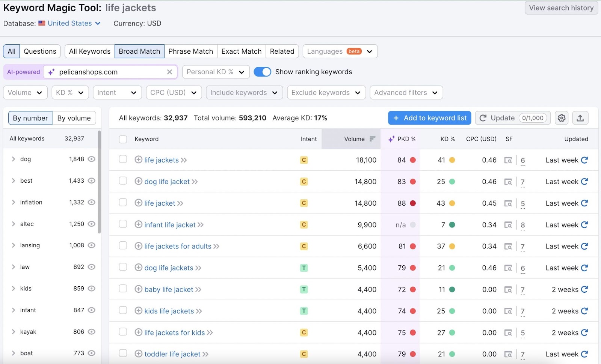Toggle eye icon for 'inflation' group
601x364 pixels.
click(x=91, y=202)
